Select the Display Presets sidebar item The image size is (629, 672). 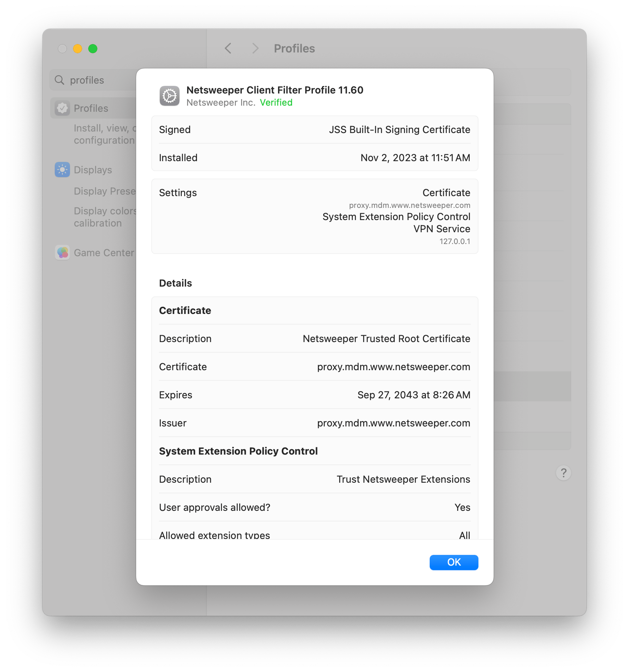click(105, 191)
